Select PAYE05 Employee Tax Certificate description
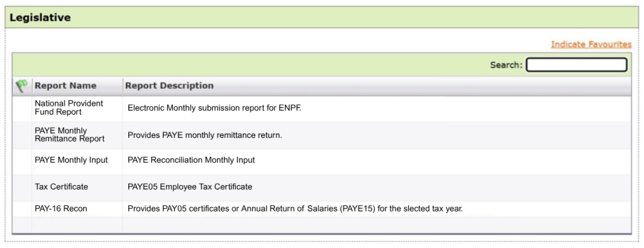The image size is (644, 248). click(x=190, y=187)
